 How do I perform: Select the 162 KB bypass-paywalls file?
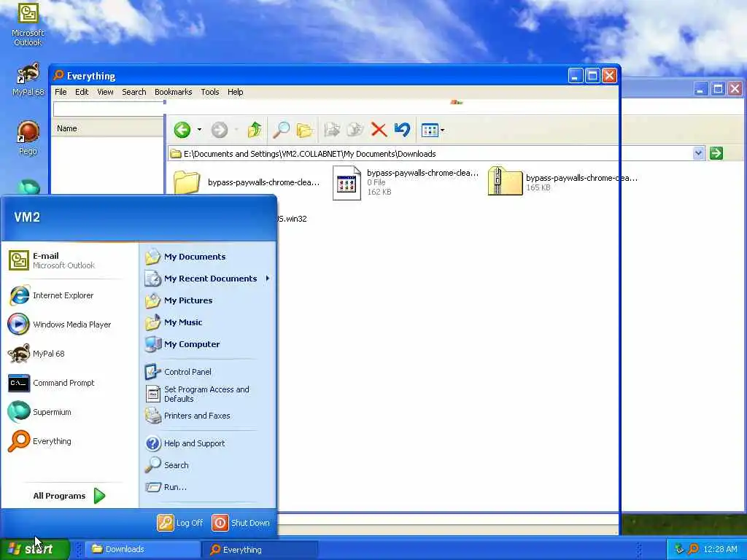406,182
